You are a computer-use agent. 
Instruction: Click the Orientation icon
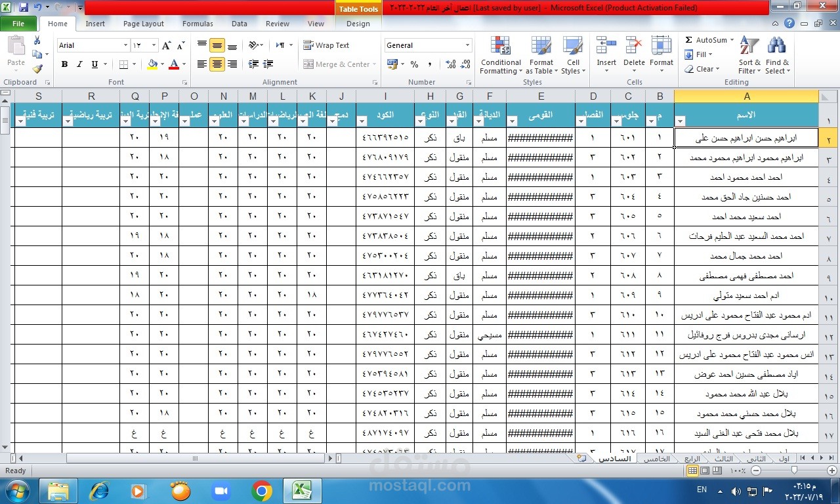tap(254, 45)
